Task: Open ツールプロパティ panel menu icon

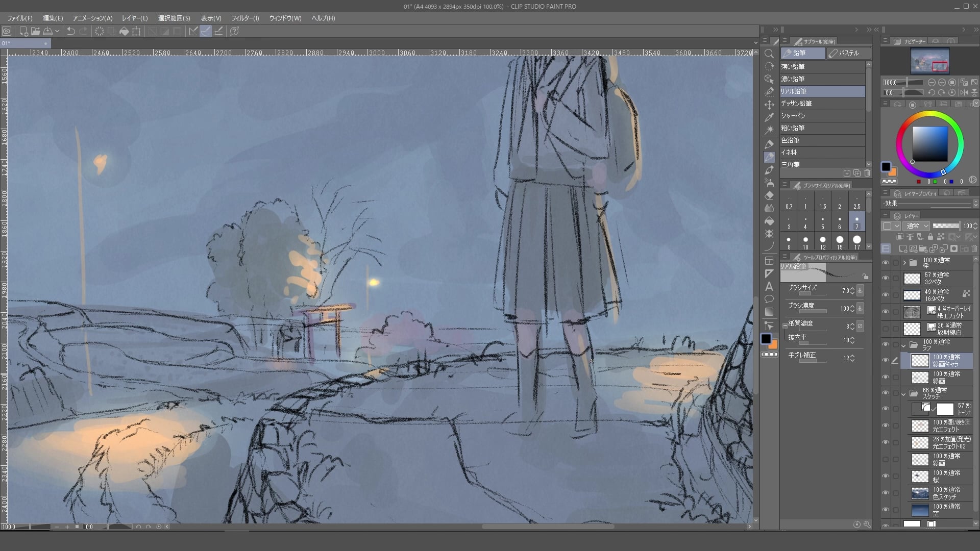Action: [785, 256]
